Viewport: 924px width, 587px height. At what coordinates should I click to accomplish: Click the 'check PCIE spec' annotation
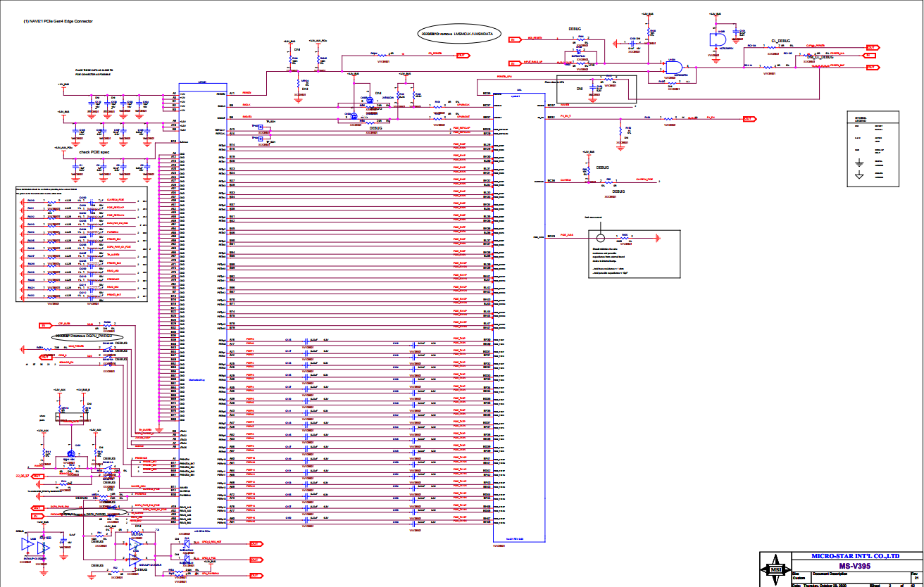[94, 152]
